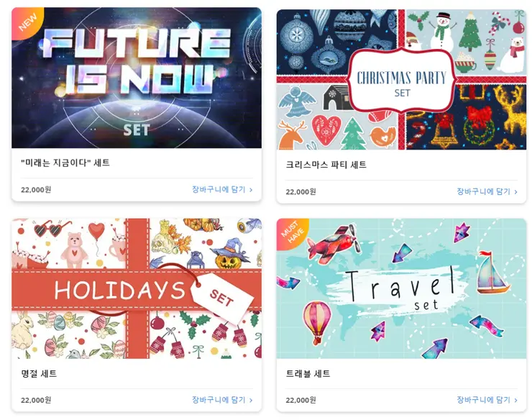
Task: Click the chevron arrow on 명절 세트 cart link
Action: pos(251,401)
